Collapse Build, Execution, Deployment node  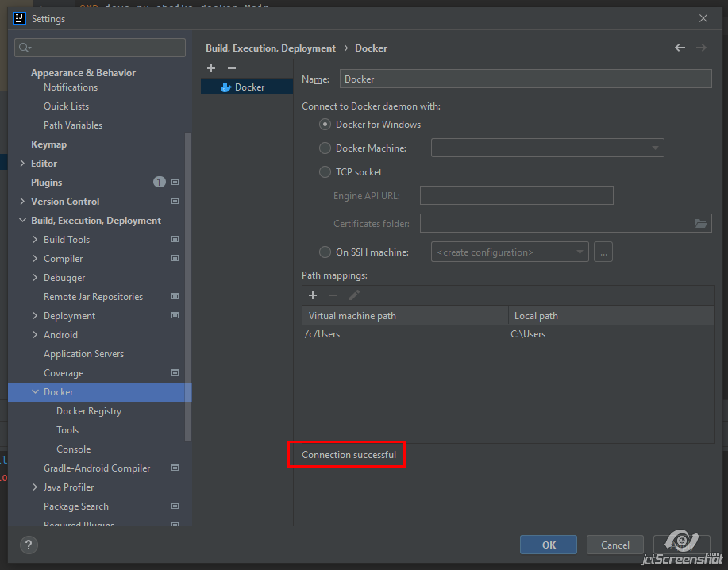click(x=22, y=220)
